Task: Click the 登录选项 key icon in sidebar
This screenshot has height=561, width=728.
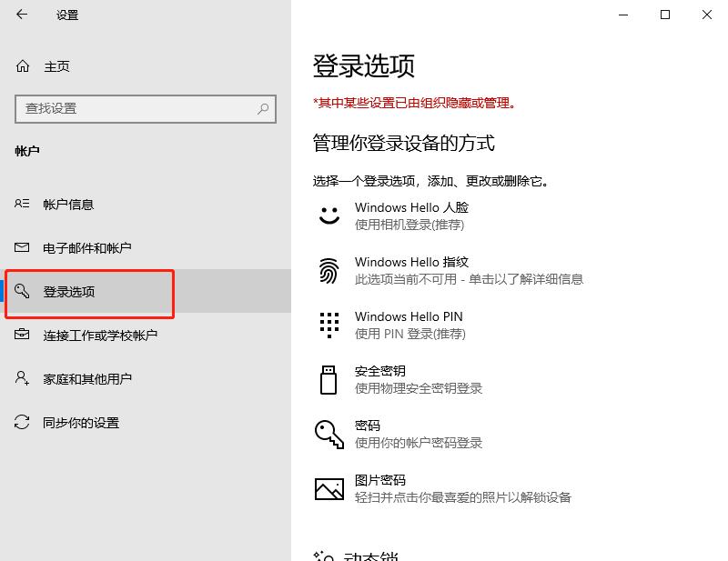Action: 23,291
